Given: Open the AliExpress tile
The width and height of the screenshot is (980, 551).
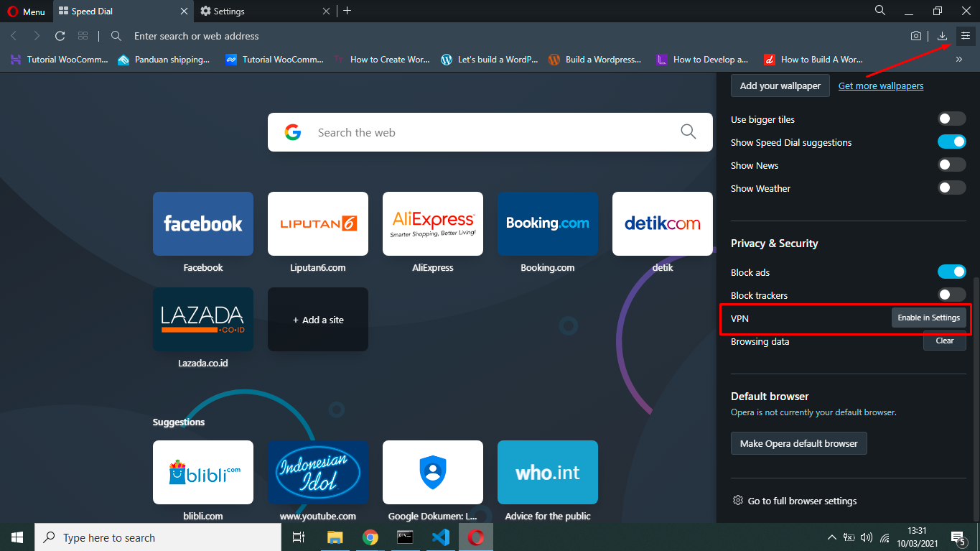Looking at the screenshot, I should 433,223.
